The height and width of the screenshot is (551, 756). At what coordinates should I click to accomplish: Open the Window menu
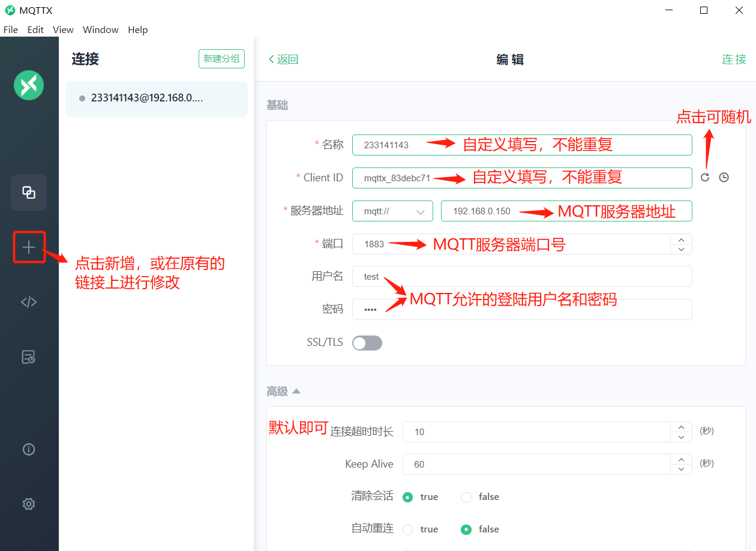tap(100, 29)
